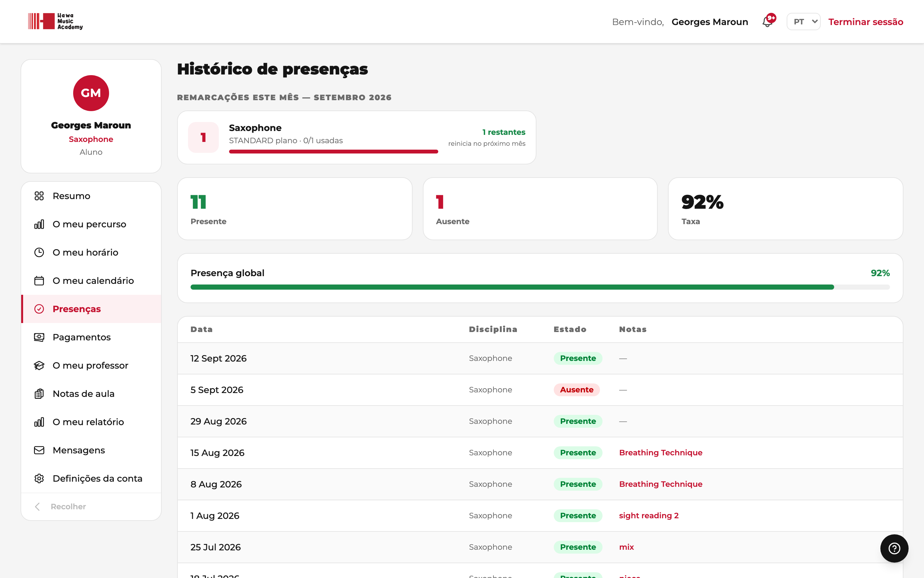Click the Ausente badge for 5 Sept 2026
The height and width of the screenshot is (578, 924).
[577, 390]
